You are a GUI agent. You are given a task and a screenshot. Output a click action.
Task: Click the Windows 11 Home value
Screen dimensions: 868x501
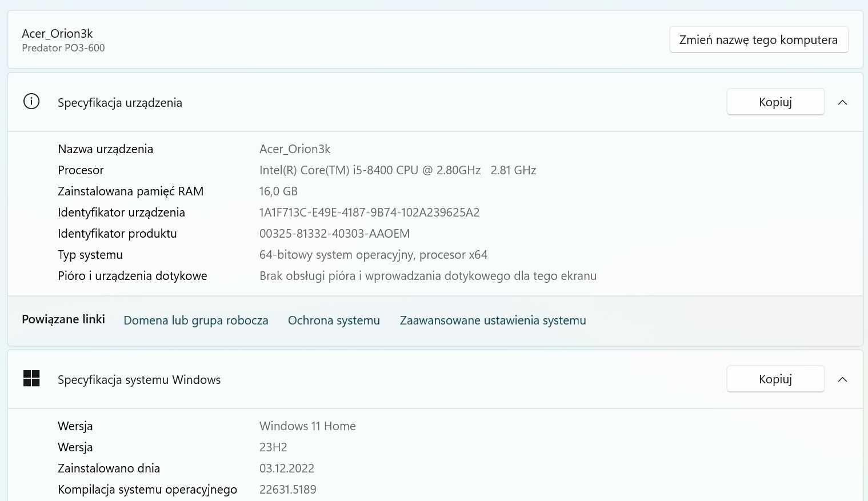click(307, 426)
